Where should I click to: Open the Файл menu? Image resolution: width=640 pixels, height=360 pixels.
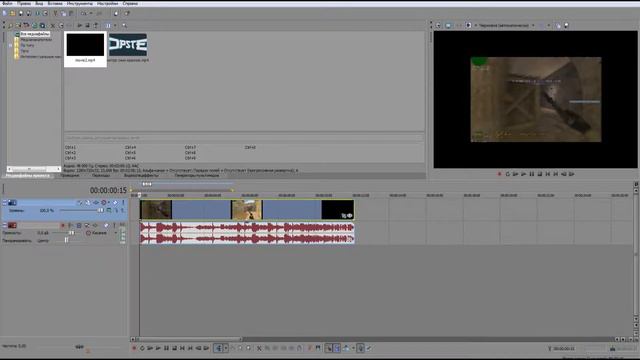click(7, 3)
